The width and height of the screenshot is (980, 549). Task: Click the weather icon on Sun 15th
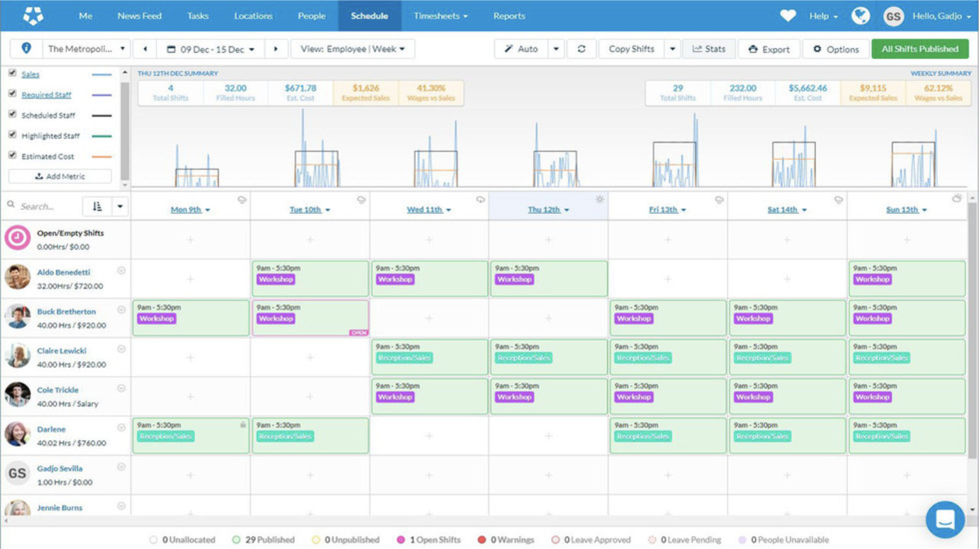tap(957, 199)
